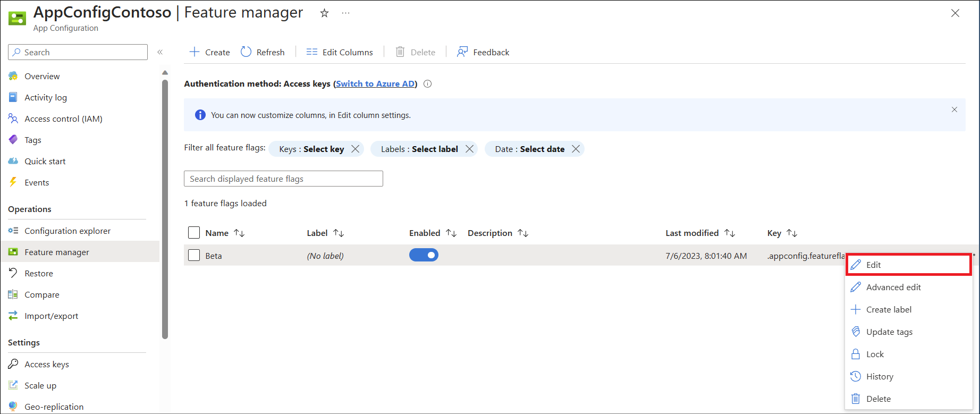Viewport: 980px width, 414px height.
Task: Click the Edit Columns button label
Action: [348, 52]
